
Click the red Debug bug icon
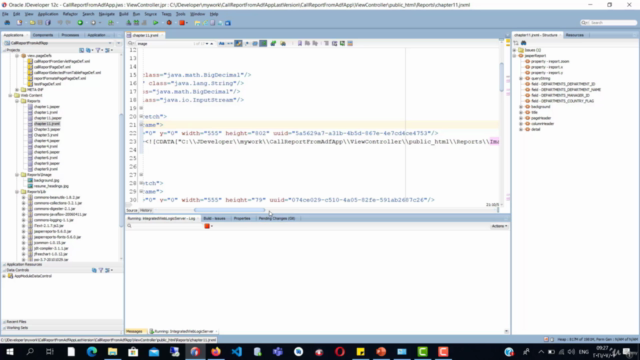(169, 23)
